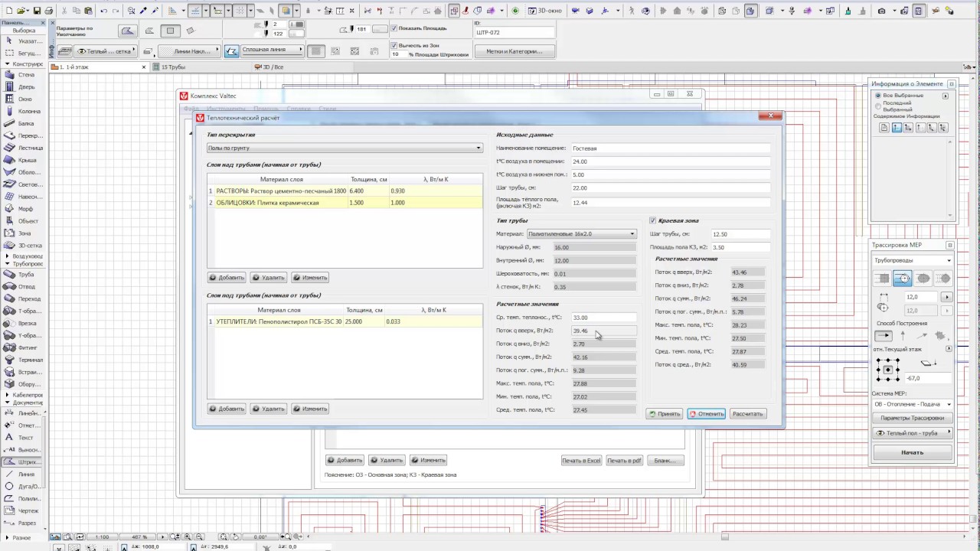Click Шаг трубы field value 22.00

pyautogui.click(x=670, y=187)
